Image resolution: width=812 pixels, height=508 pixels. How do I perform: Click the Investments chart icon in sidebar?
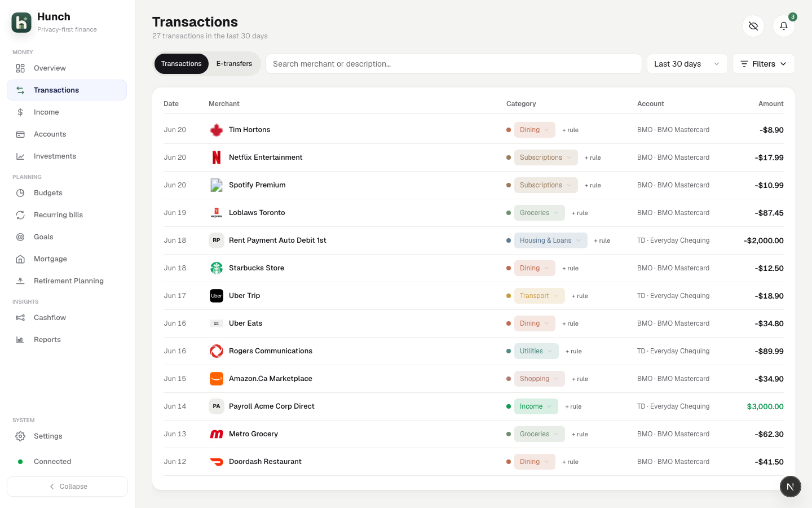point(20,156)
